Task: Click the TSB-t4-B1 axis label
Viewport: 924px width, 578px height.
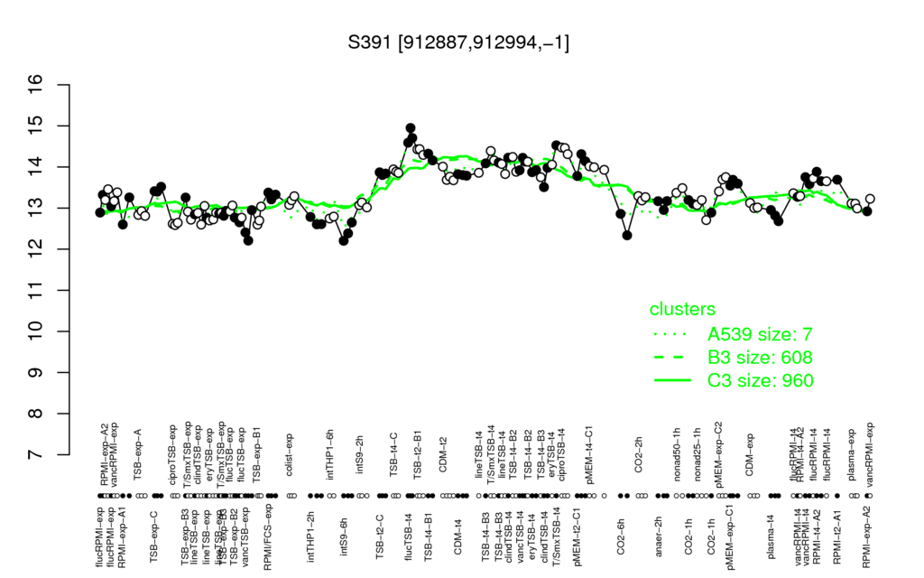Action: click(429, 535)
